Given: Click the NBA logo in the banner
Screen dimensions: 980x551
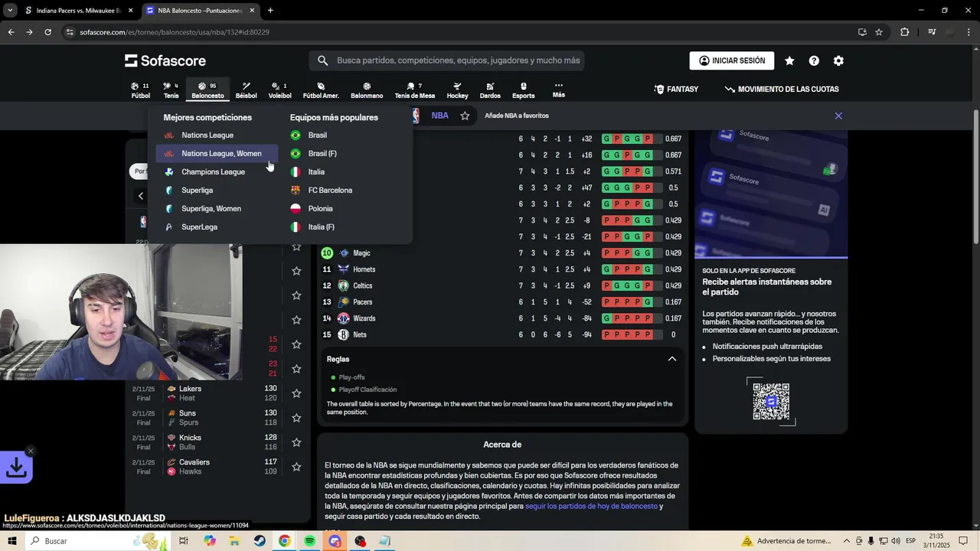Looking at the screenshot, I should click(416, 116).
